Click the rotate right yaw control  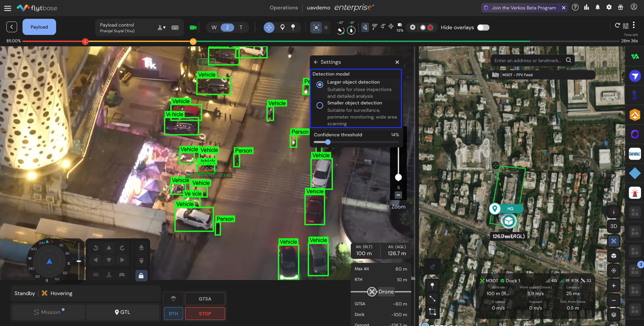[122, 248]
